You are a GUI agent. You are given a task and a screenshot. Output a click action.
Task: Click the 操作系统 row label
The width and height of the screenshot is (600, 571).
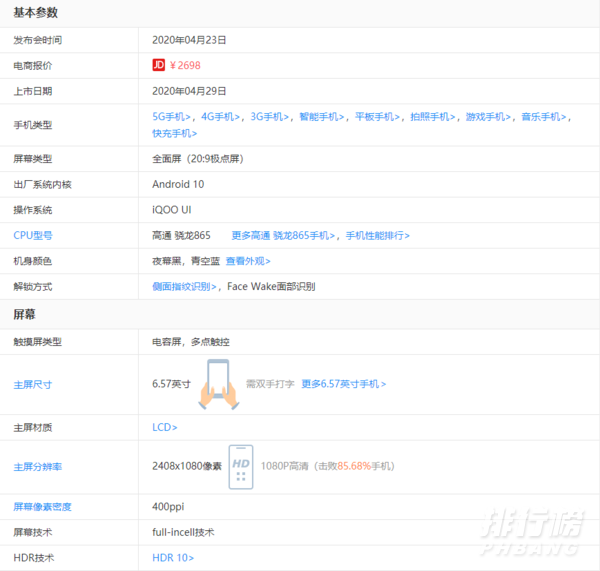point(33,210)
